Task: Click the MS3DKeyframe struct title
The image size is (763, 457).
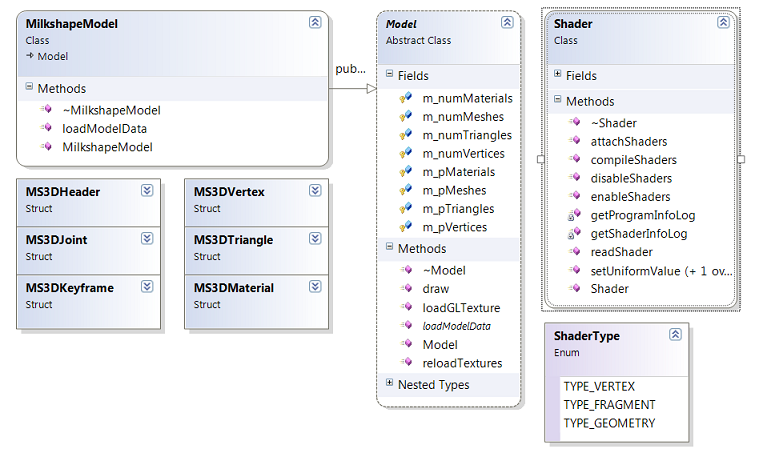Action: point(70,288)
